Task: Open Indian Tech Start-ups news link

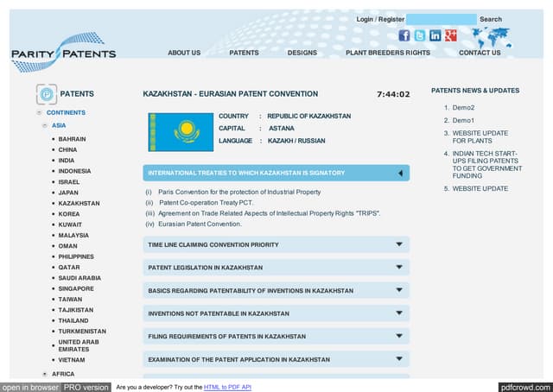Action: [486, 165]
